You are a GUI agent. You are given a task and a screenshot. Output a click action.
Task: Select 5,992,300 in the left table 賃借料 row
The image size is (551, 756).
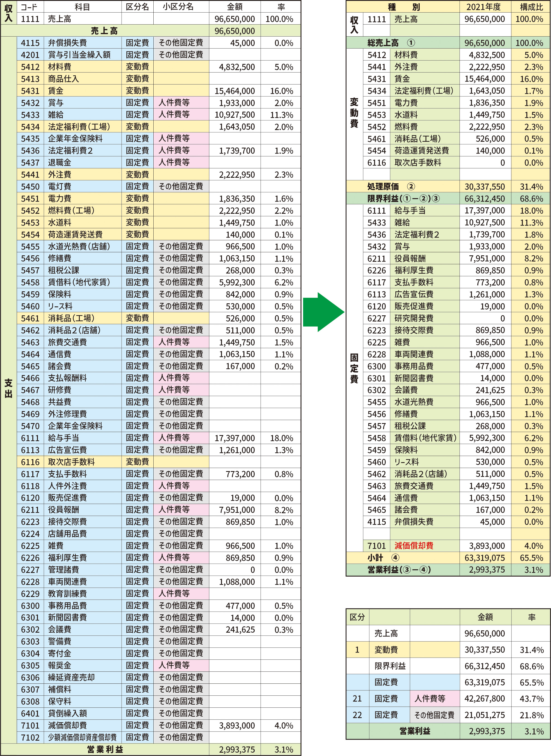(x=235, y=282)
